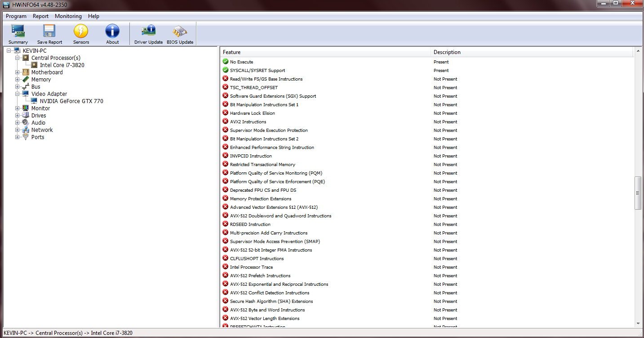Open the Sensors lightning icon
Screen dimensions: 644x338
point(81,31)
